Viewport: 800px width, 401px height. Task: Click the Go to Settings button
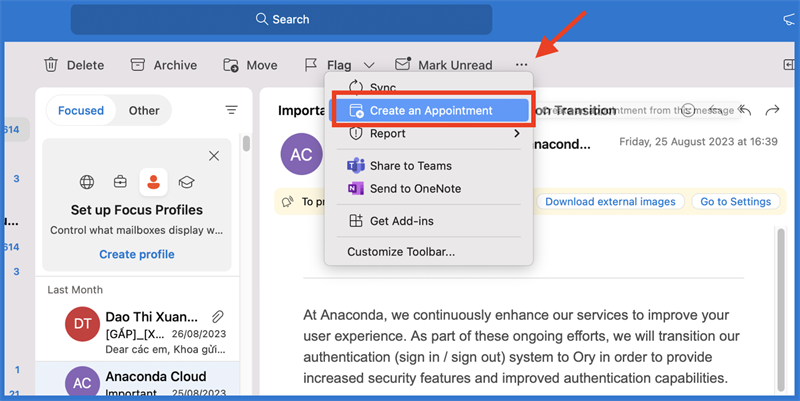click(735, 202)
